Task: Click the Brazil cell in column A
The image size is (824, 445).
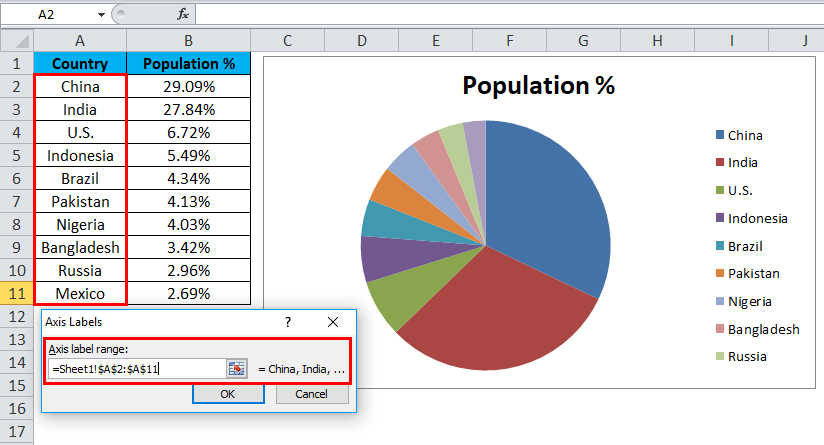Action: pos(80,179)
